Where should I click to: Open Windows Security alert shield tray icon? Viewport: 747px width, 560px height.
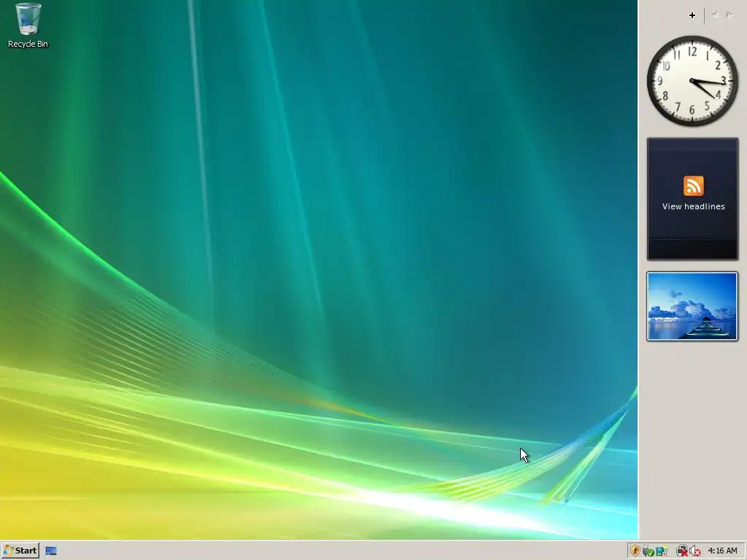pos(635,551)
